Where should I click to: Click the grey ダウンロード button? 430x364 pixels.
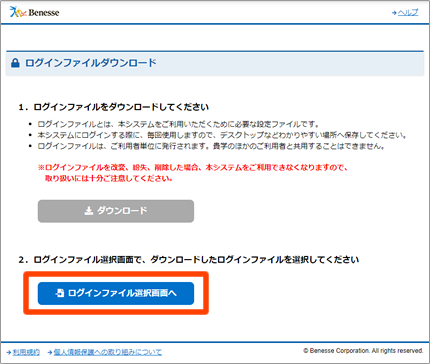pos(116,211)
